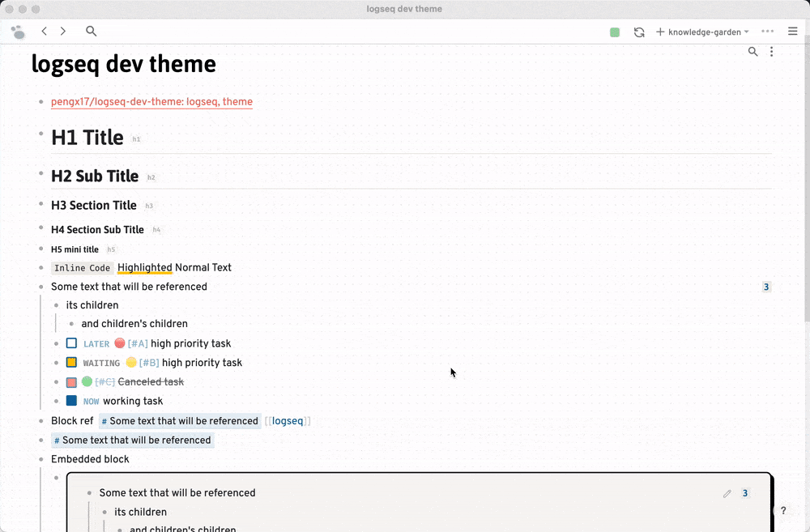Open the page vertical three-dot menu

tap(771, 51)
